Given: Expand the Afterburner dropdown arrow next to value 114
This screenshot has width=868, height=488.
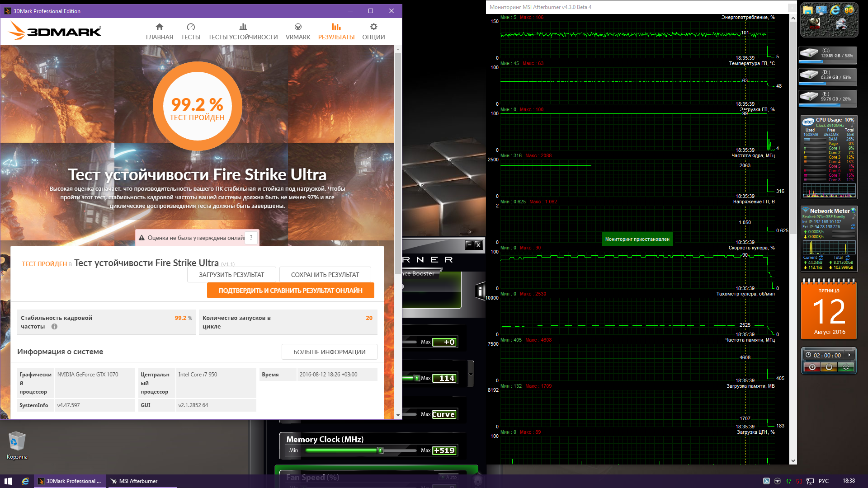Looking at the screenshot, I should click(471, 375).
